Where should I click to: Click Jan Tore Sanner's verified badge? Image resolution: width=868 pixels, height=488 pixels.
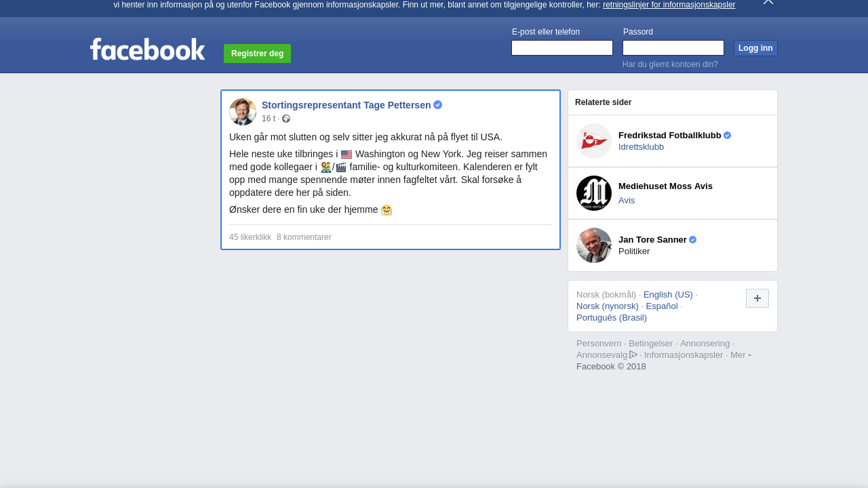pyautogui.click(x=693, y=240)
